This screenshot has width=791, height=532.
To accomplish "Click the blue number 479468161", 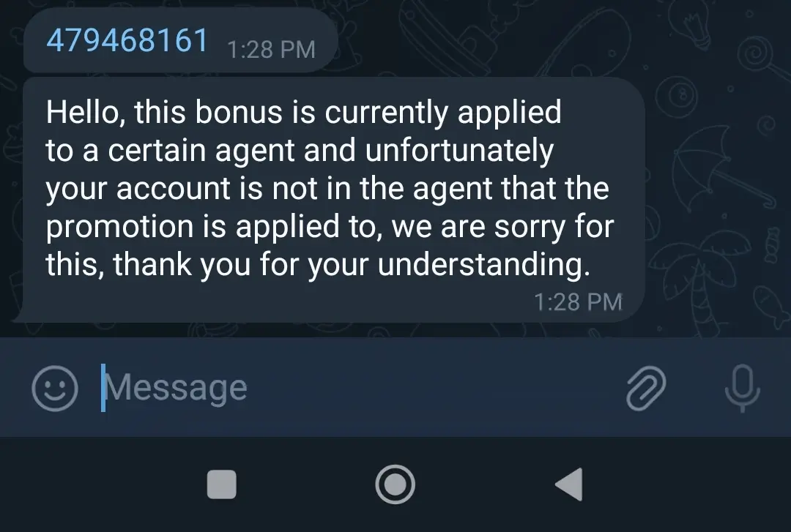I will coord(127,40).
